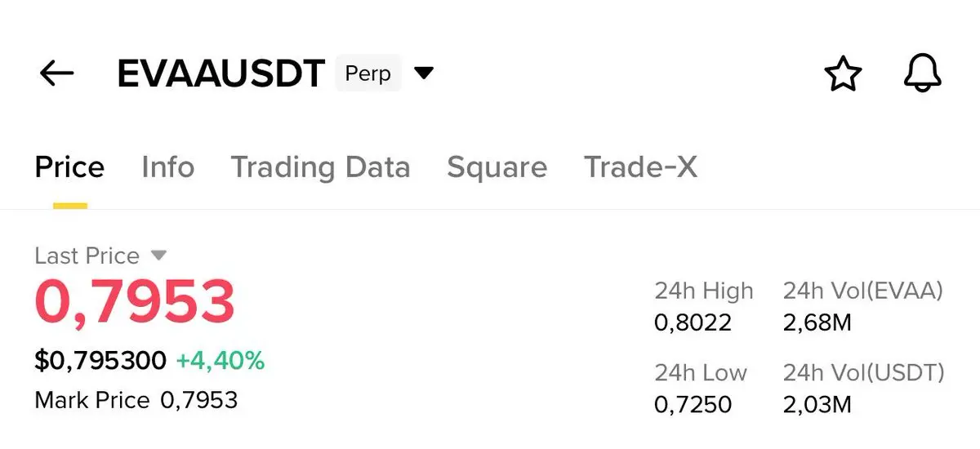This screenshot has width=980, height=449.
Task: Go to the Square tab
Action: coord(497,167)
